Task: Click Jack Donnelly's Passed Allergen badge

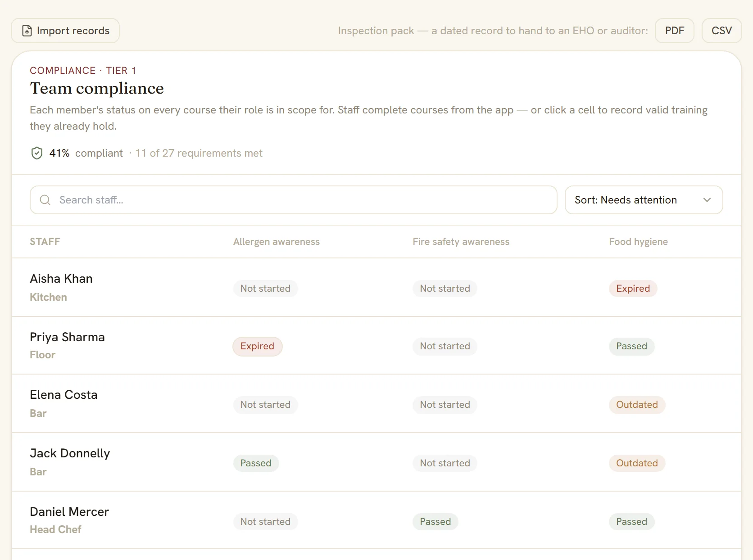Action: [256, 463]
